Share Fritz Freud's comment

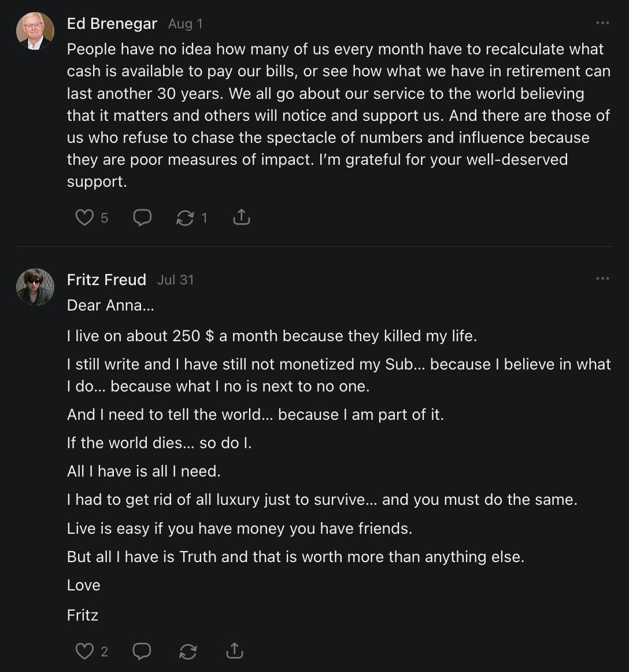click(234, 651)
